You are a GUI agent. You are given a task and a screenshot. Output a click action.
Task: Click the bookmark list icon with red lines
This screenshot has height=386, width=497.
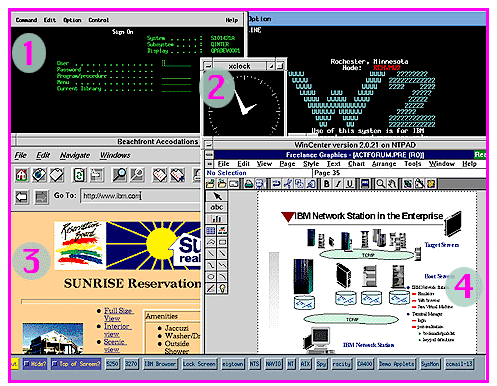click(160, 175)
